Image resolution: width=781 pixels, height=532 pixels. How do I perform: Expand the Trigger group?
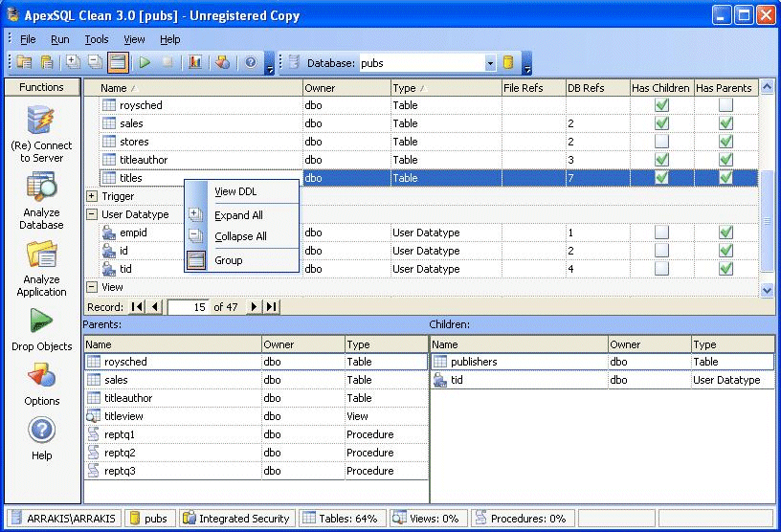pos(92,196)
